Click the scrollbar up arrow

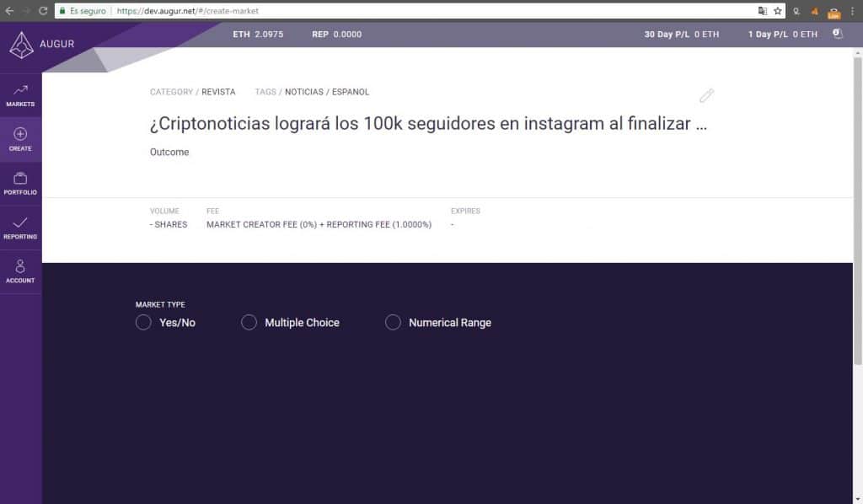tap(857, 53)
